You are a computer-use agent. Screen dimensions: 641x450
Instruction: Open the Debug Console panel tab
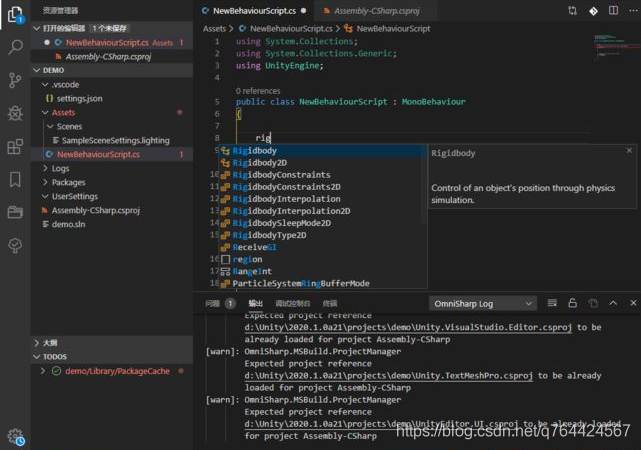pyautogui.click(x=293, y=303)
